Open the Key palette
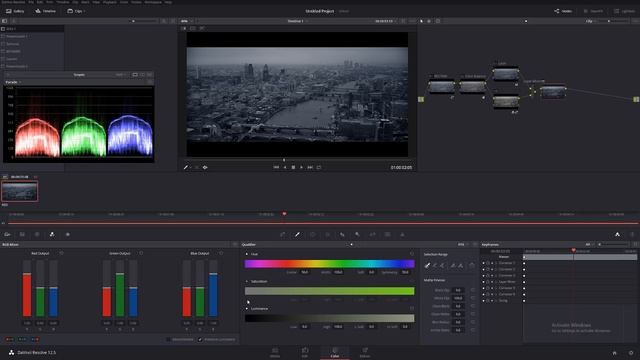Screen dimensions: 640x360 pyautogui.click(x=357, y=234)
